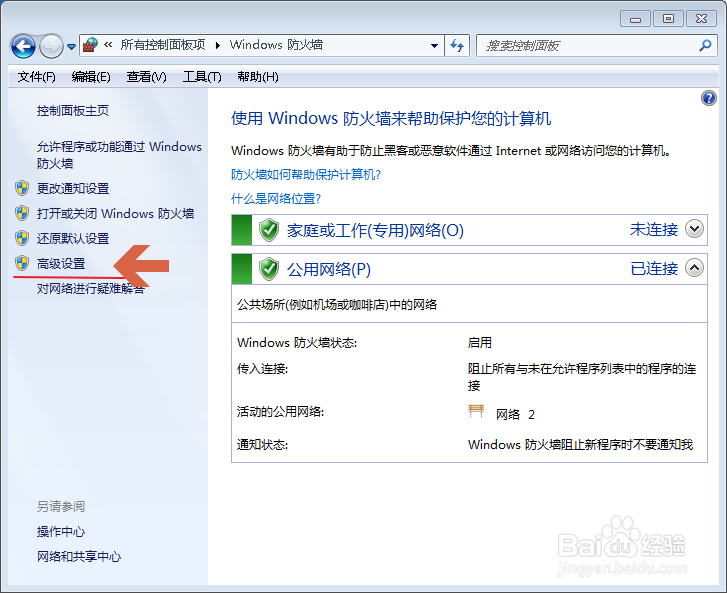Open 防火墙如何帮助保护计算机? help link
The width and height of the screenshot is (727, 593).
point(306,175)
